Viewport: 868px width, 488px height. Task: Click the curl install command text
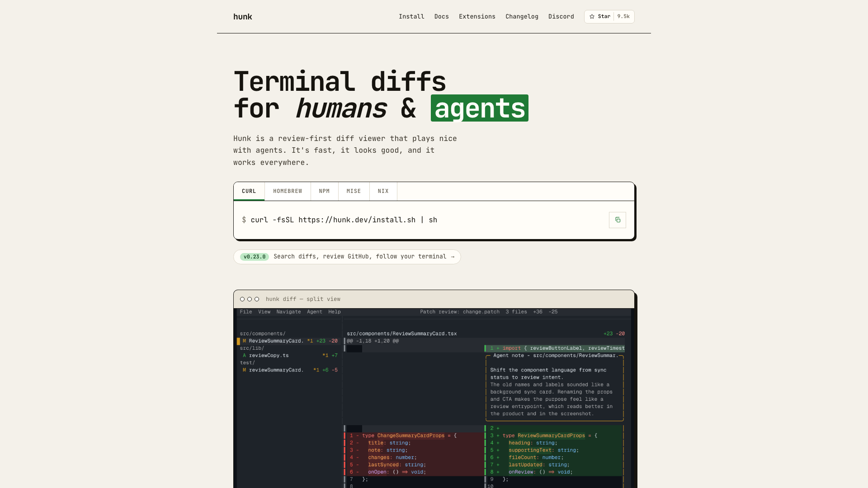coord(344,220)
